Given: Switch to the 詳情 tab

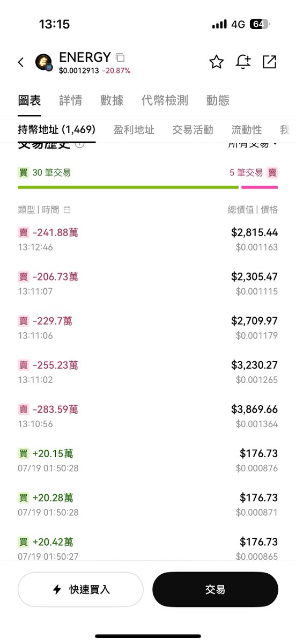Looking at the screenshot, I should tap(70, 100).
